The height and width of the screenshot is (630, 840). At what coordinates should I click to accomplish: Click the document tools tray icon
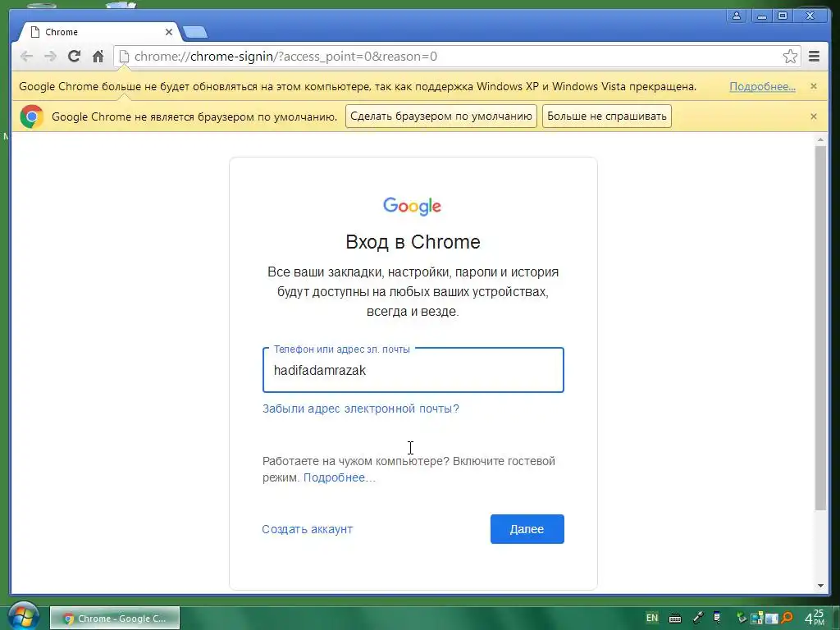click(717, 618)
